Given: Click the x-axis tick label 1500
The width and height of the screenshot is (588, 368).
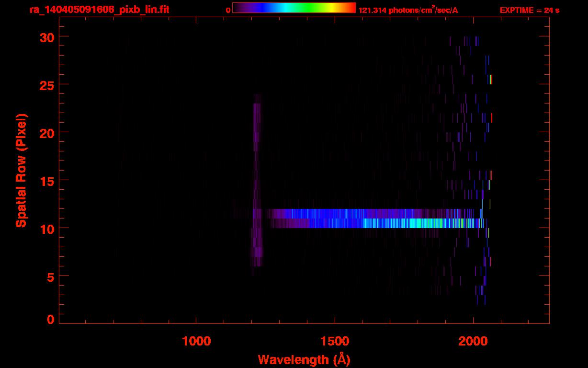Looking at the screenshot, I should click(x=335, y=341).
